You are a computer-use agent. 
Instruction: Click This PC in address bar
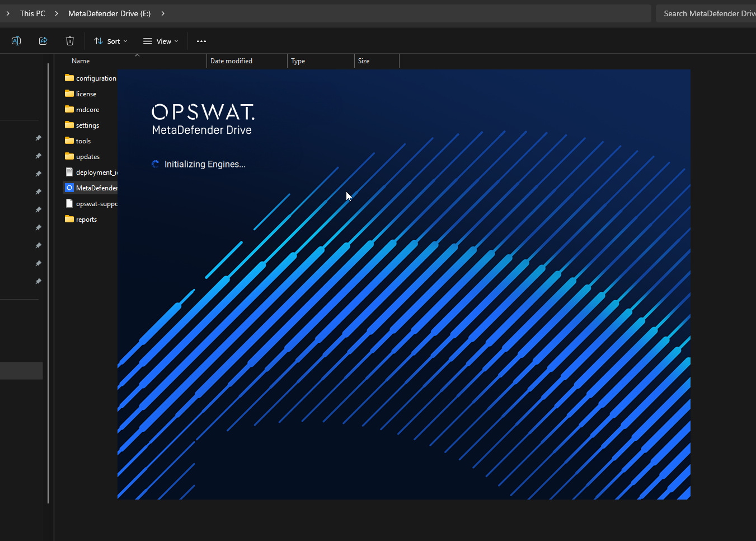click(x=32, y=13)
